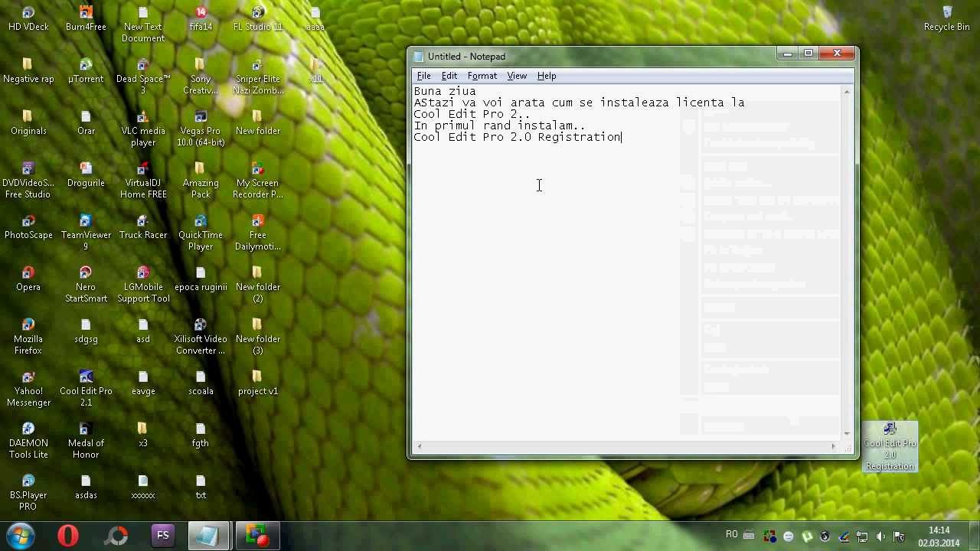This screenshot has width=980, height=551.
Task: Select the Recycle Bin icon
Action: pos(947,19)
